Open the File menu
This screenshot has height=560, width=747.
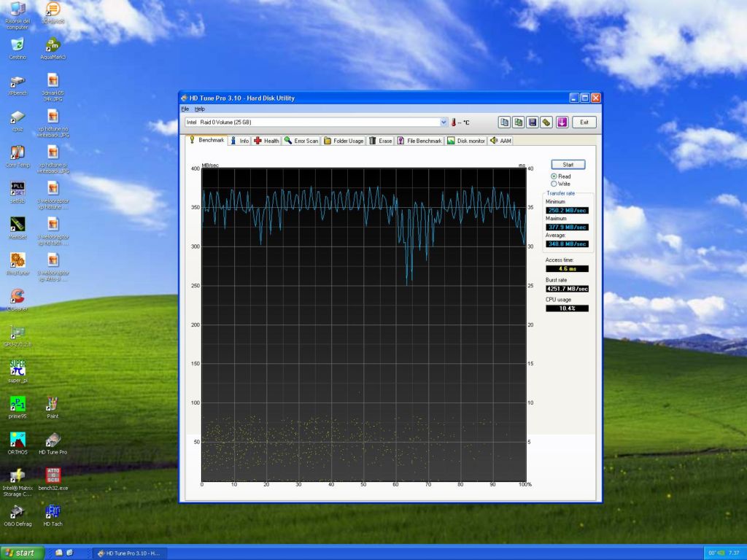coord(185,109)
